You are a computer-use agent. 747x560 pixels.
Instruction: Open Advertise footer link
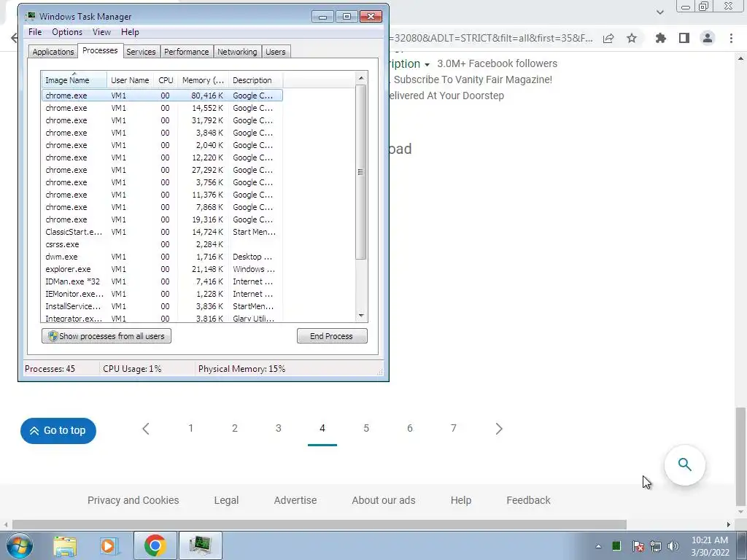click(x=295, y=500)
